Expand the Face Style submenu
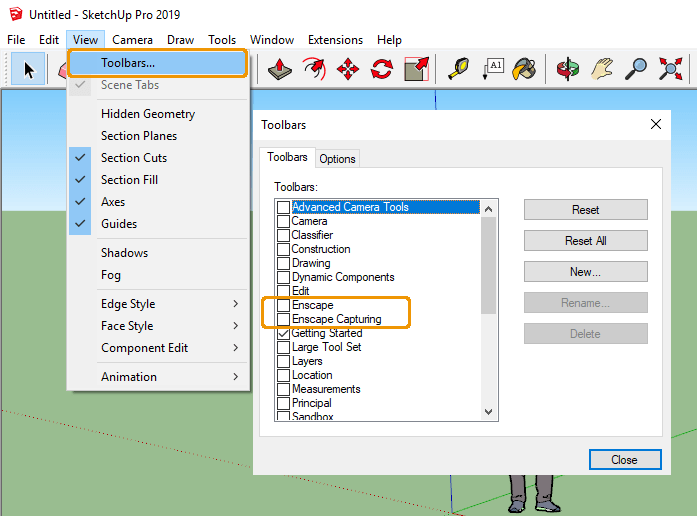 tap(158, 326)
